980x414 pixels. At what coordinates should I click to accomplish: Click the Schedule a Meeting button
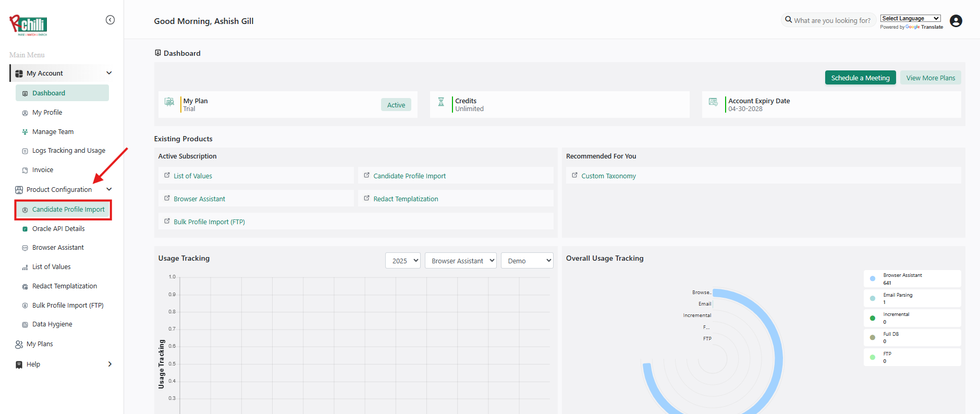860,78
